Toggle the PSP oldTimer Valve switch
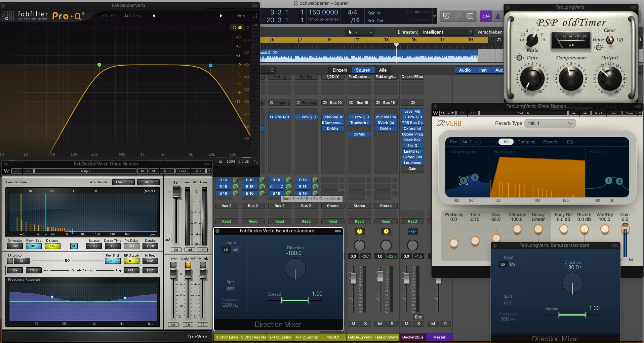The image size is (644, 343). pyautogui.click(x=610, y=40)
